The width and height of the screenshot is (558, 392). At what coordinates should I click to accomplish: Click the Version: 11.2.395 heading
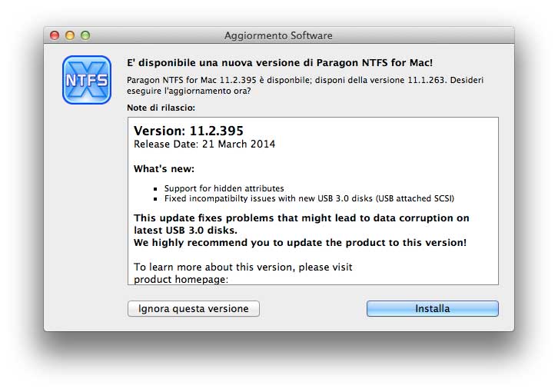pos(188,131)
